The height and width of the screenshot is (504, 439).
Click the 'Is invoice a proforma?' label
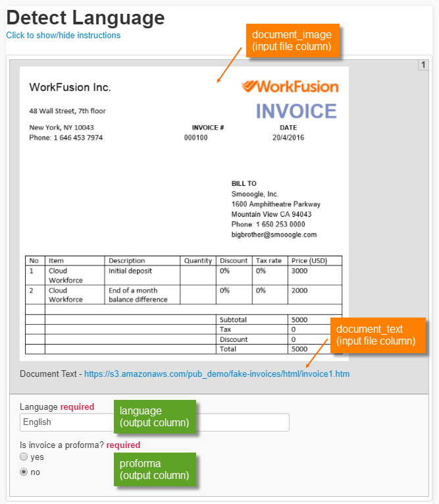tap(62, 445)
